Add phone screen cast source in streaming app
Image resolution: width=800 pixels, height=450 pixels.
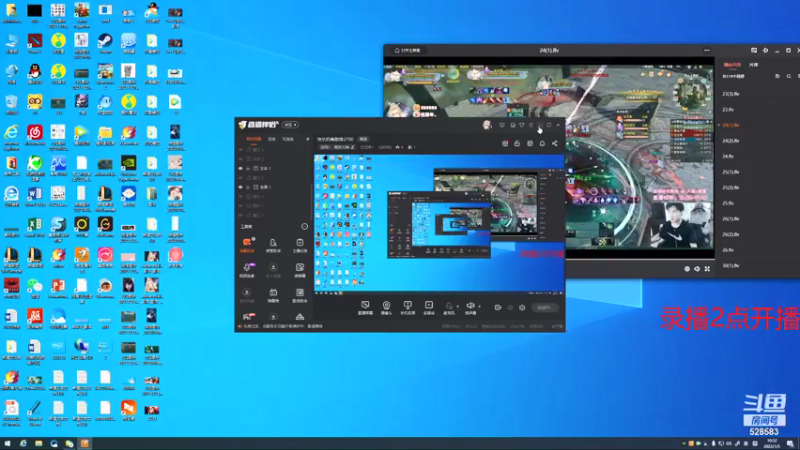tap(408, 307)
